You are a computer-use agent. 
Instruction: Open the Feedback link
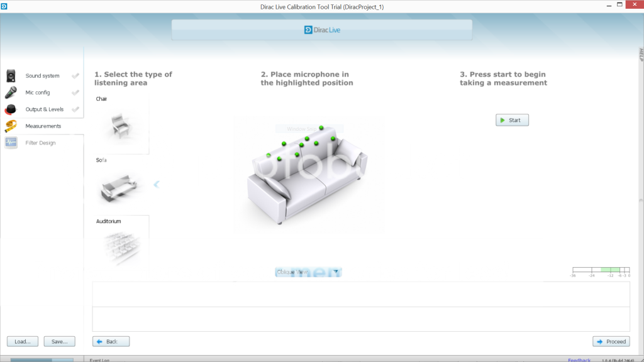[579, 360]
